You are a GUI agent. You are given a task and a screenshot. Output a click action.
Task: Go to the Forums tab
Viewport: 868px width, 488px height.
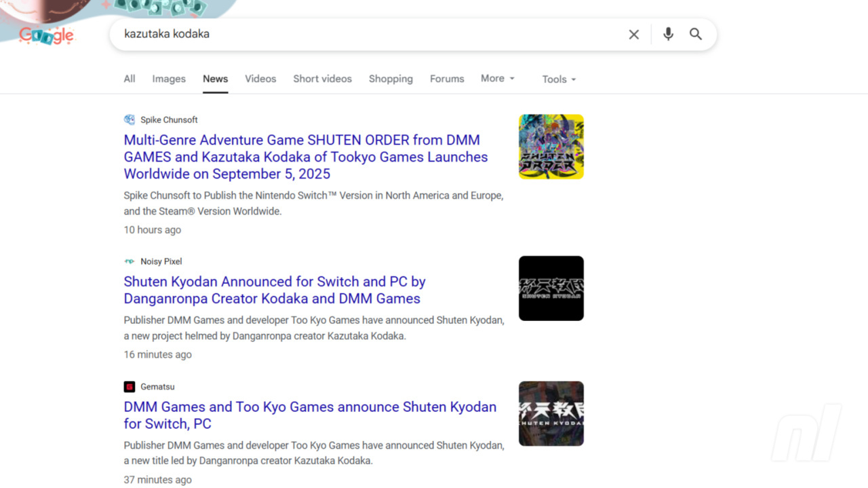447,79
